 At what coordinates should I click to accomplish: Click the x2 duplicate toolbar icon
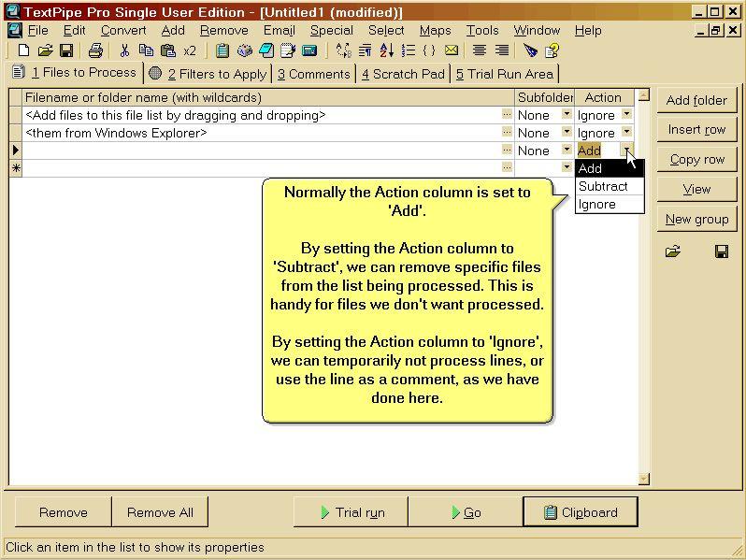tap(190, 50)
